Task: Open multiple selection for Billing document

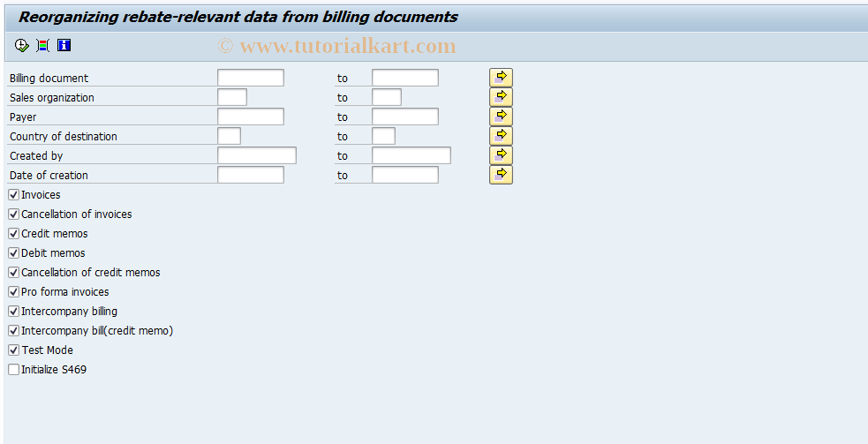Action: coord(501,78)
